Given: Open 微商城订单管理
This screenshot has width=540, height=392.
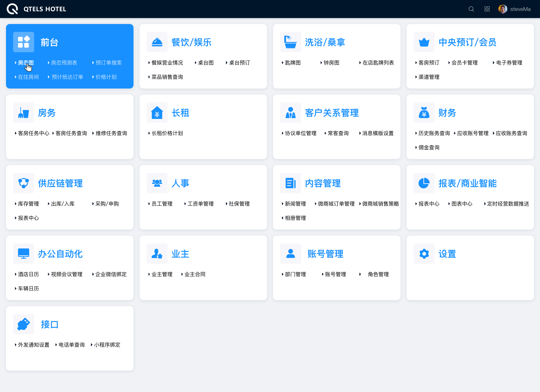Looking at the screenshot, I should pos(336,204).
